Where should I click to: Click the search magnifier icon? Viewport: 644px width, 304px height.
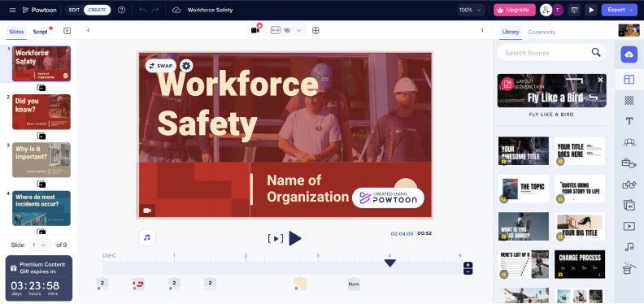(596, 52)
